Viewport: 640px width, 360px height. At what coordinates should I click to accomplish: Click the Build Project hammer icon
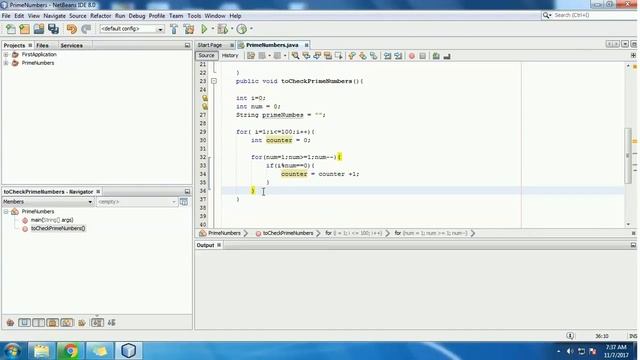point(174,29)
